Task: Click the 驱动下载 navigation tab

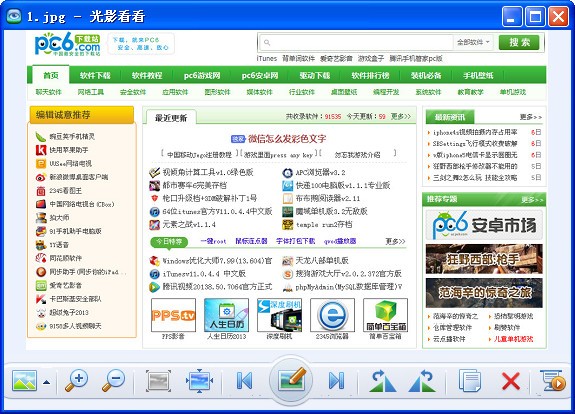Action: (315, 76)
